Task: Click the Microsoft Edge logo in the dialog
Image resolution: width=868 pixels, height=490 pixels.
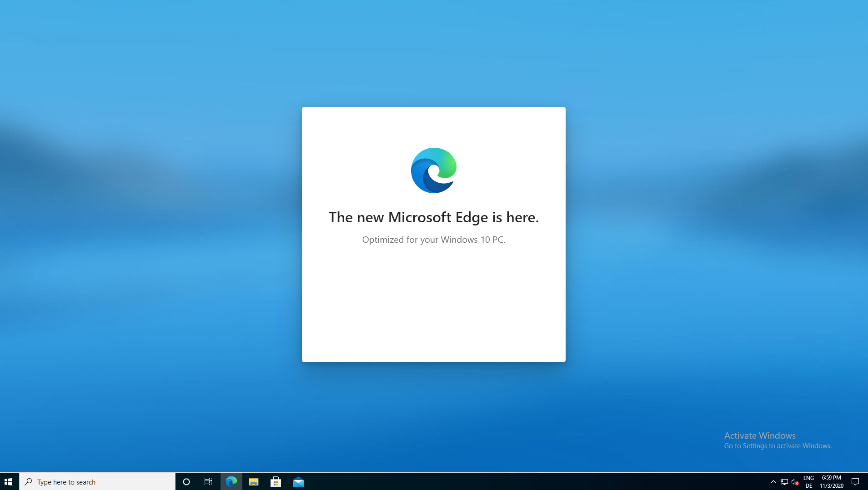Action: click(433, 170)
